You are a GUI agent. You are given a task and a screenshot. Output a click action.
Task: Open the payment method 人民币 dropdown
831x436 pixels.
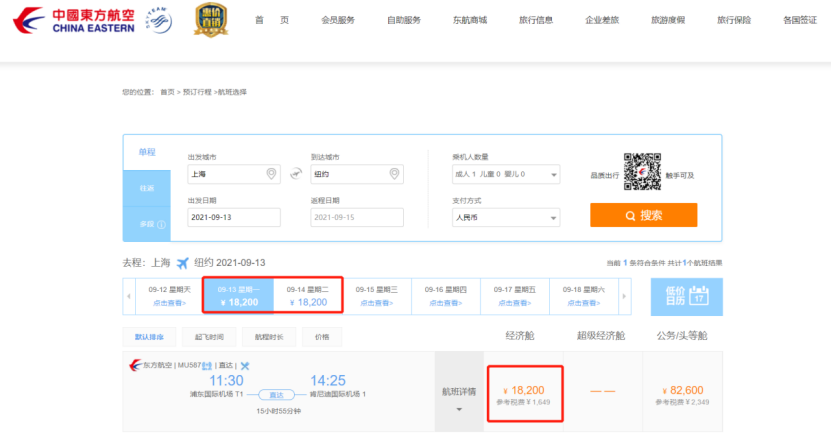[x=506, y=217]
